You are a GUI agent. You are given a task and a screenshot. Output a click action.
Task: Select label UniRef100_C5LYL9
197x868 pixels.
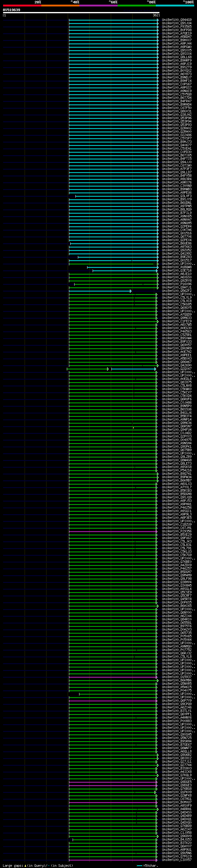177,297
